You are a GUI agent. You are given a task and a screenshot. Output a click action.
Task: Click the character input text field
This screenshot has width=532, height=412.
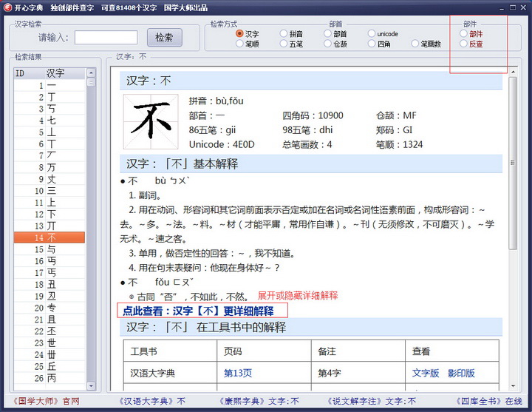pyautogui.click(x=106, y=38)
